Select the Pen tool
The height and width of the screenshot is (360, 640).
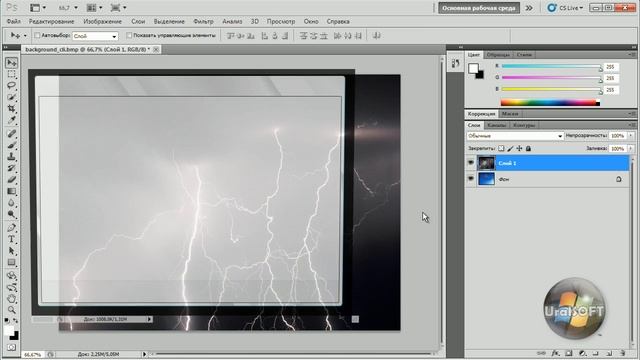tap(11, 228)
